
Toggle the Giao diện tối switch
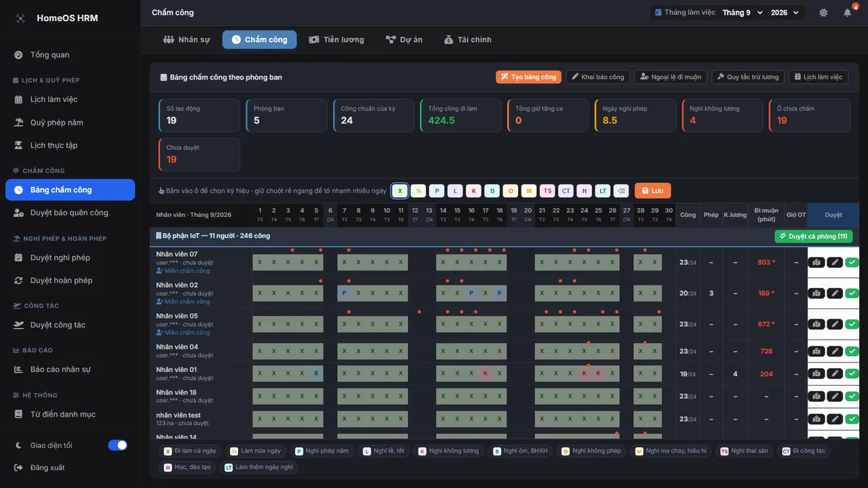(x=117, y=445)
